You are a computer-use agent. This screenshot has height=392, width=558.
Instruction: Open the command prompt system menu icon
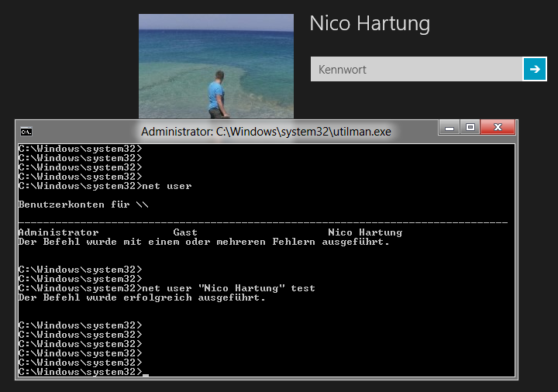(x=26, y=132)
